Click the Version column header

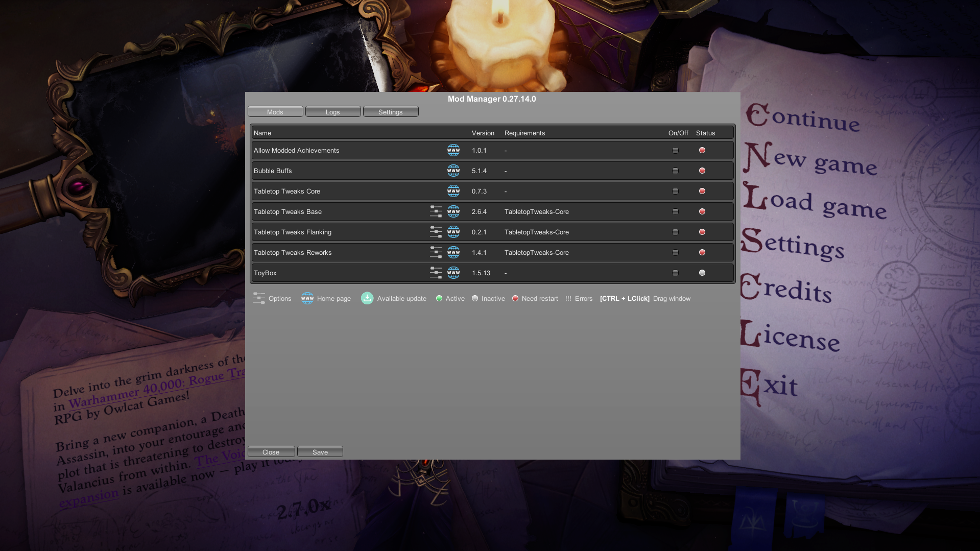coord(483,133)
